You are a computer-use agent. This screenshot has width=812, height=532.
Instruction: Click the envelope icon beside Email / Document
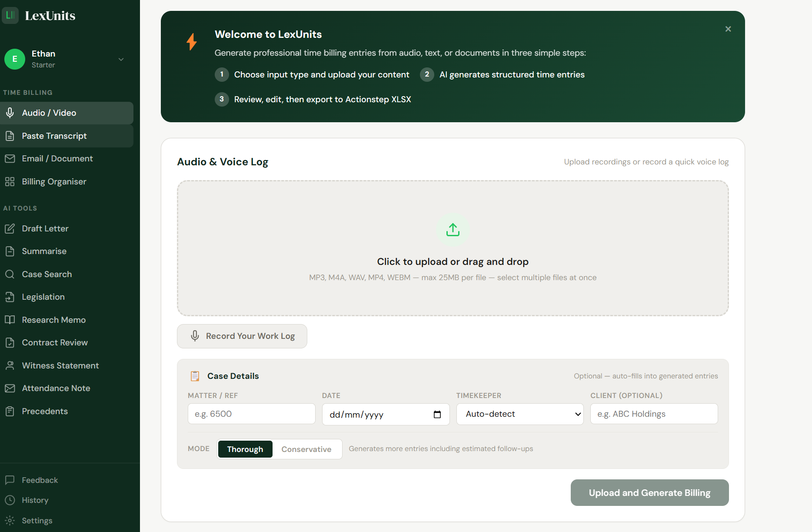pyautogui.click(x=10, y=159)
